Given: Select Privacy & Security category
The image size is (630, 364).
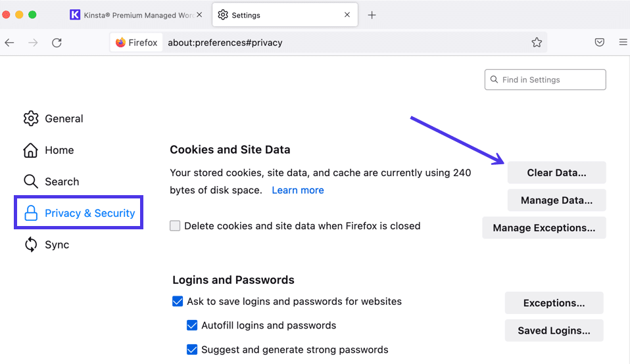Looking at the screenshot, I should point(89,214).
